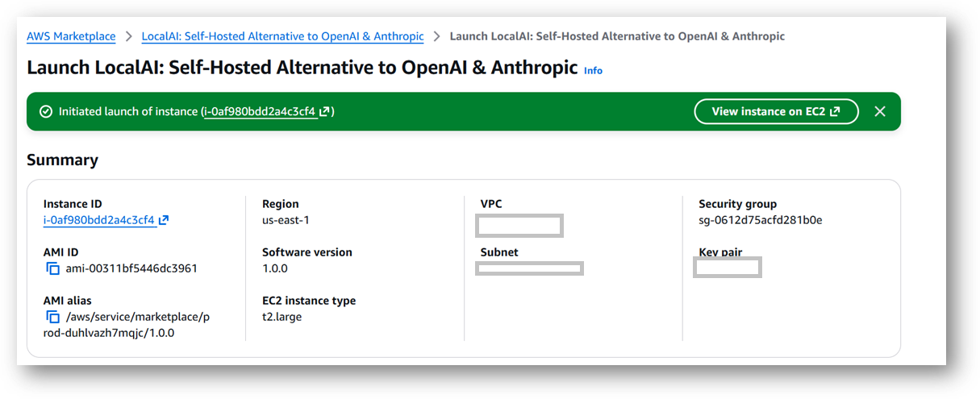Click the Summary heading

pos(62,160)
